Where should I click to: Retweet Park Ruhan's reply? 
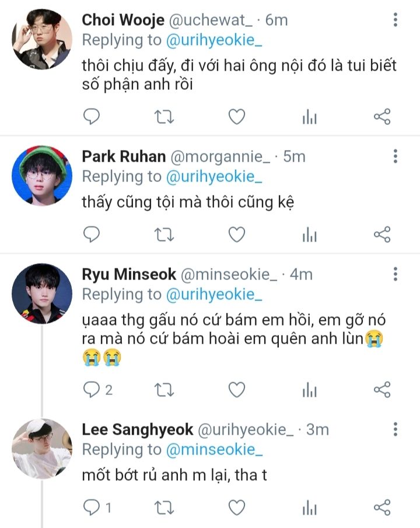pos(164,235)
